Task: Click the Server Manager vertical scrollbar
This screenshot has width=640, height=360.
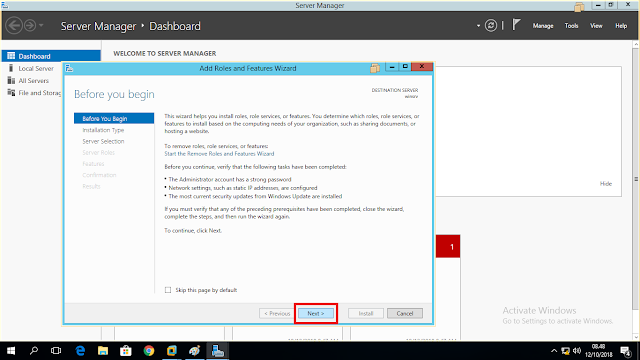Action: pos(636,180)
